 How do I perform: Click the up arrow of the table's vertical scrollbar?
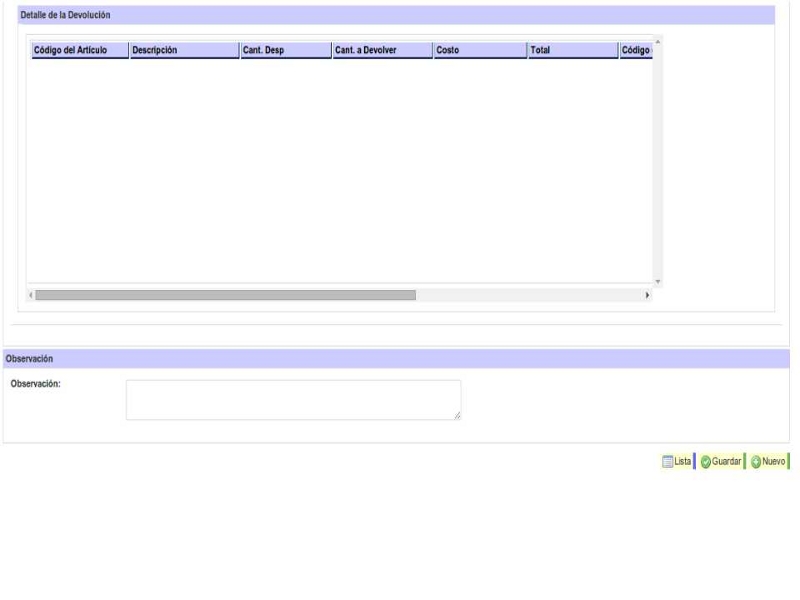click(x=657, y=41)
